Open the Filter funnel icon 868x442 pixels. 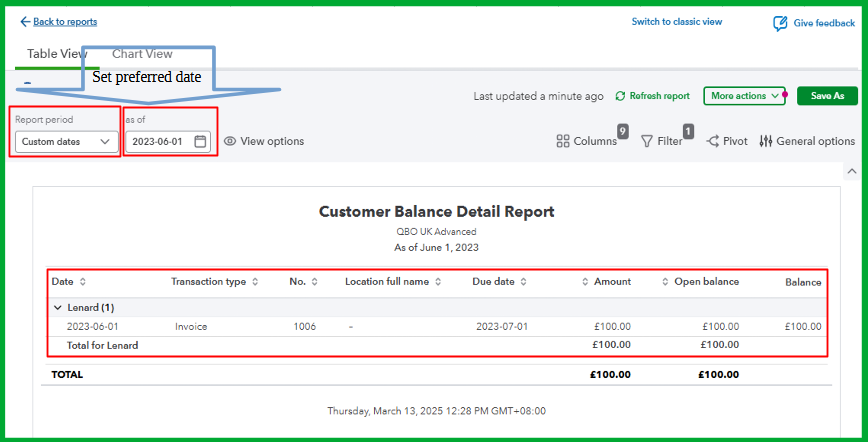pyautogui.click(x=647, y=142)
